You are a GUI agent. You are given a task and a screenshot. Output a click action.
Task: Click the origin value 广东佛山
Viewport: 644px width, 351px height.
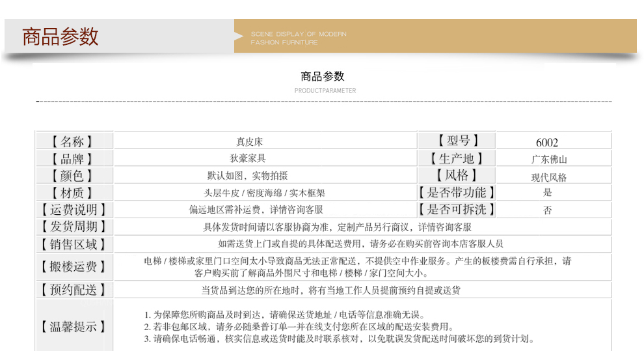[550, 160]
